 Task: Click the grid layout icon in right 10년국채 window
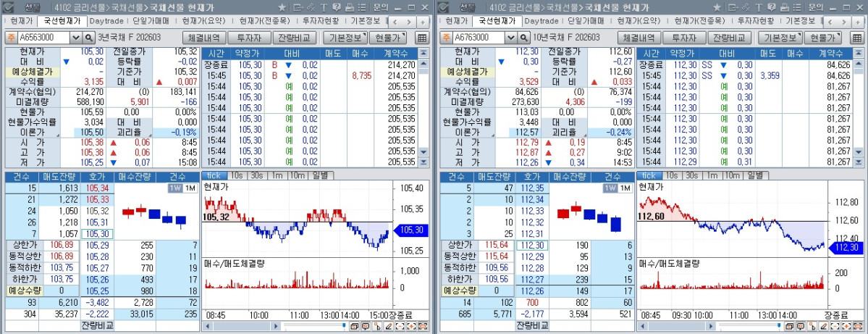[x=856, y=38]
